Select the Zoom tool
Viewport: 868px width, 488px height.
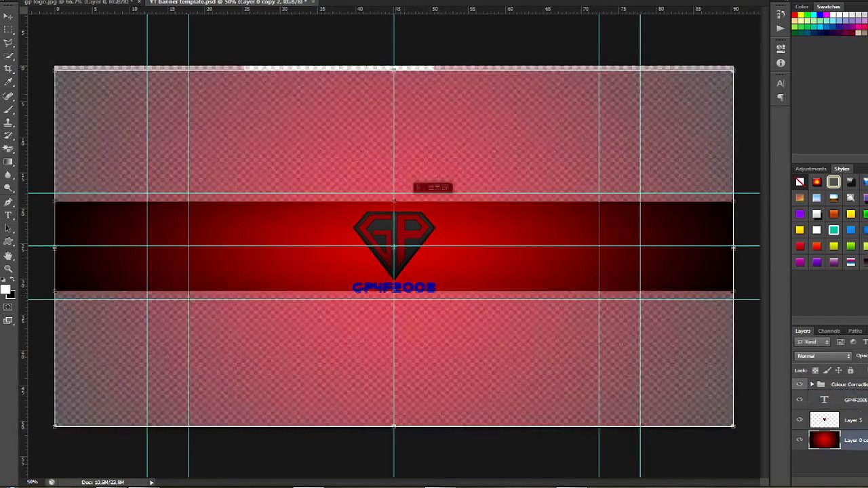coord(8,268)
